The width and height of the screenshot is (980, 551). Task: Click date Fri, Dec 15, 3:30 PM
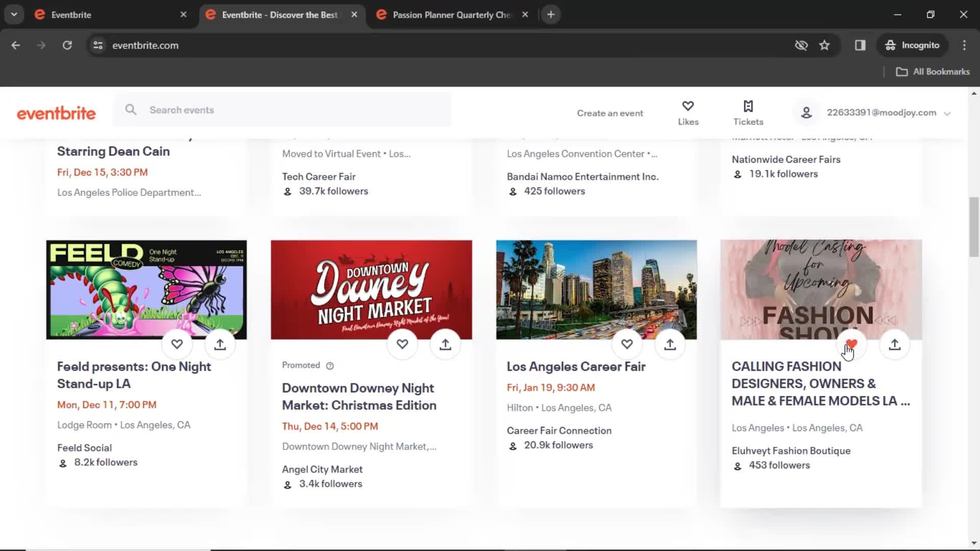coord(102,172)
